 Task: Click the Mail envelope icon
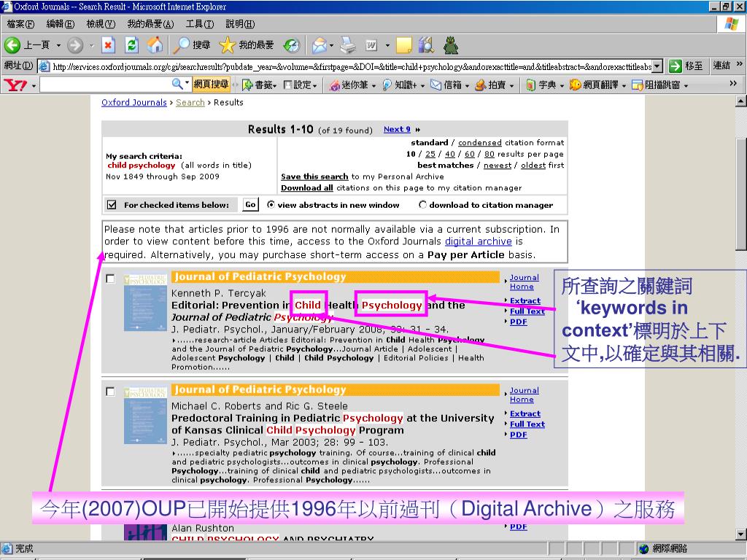[320, 45]
